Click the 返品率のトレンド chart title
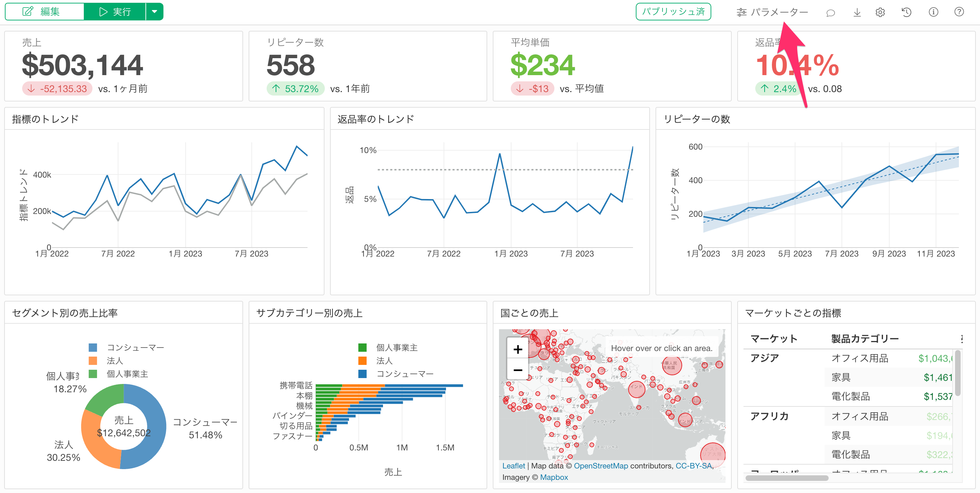980x493 pixels. 375,119
